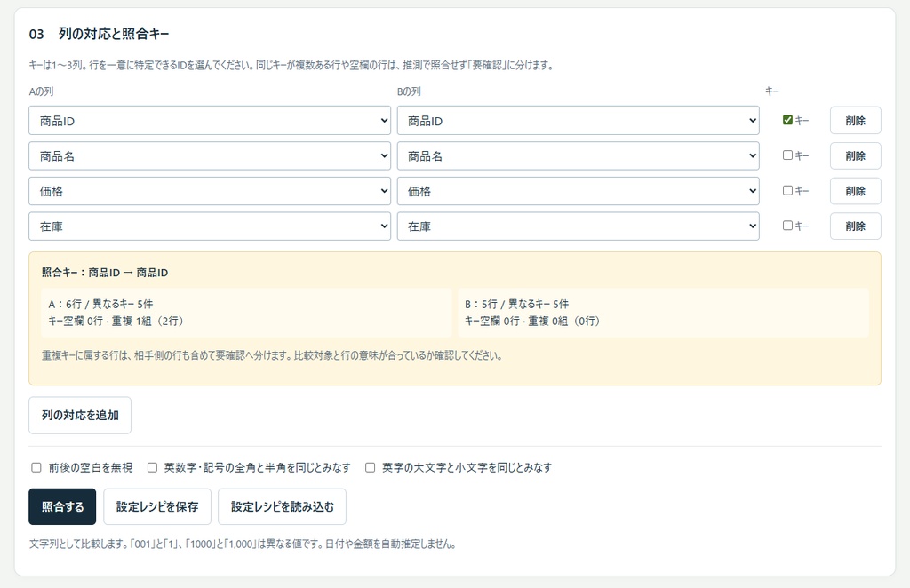Check the キー checkbox for the 商品名 row
Viewport: 910px width, 588px height.
(x=787, y=155)
